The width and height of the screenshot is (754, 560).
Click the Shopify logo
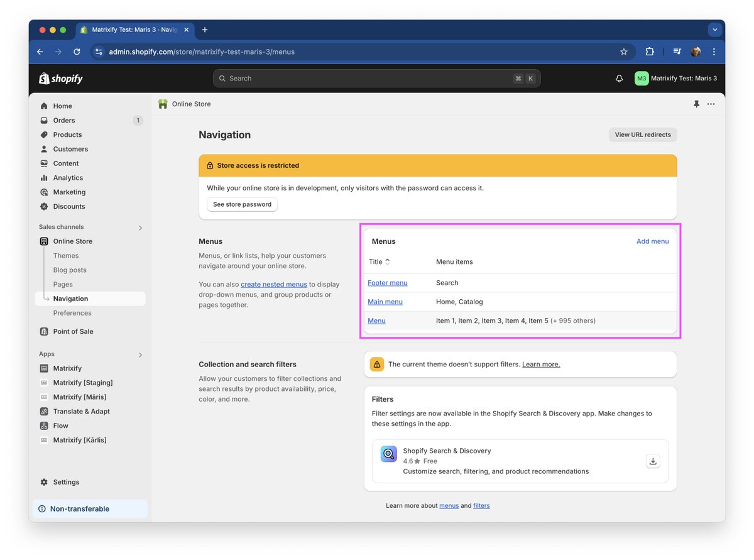(x=61, y=79)
